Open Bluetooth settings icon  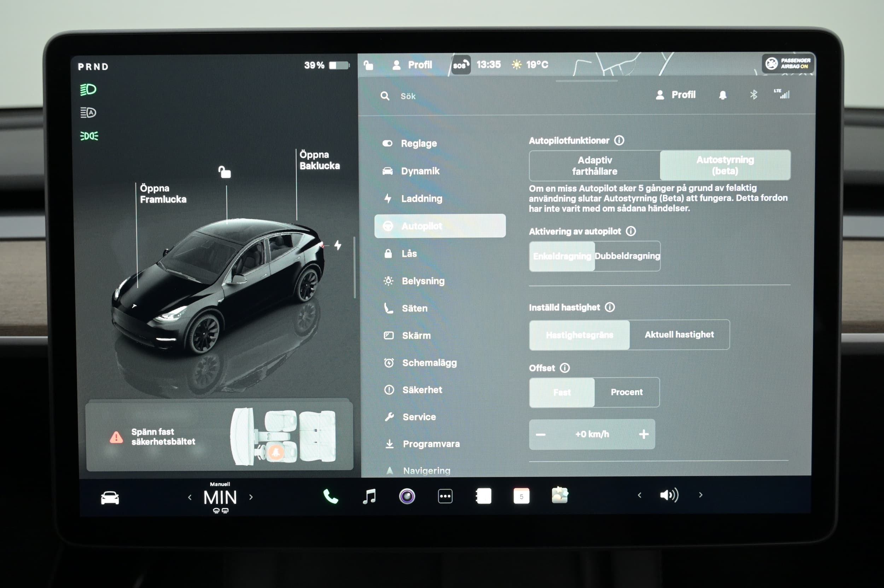click(x=754, y=95)
